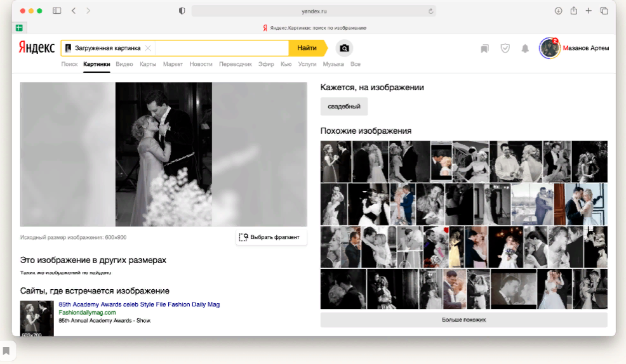Image resolution: width=626 pixels, height=364 pixels.
Task: Click the Найти search button
Action: coord(307,48)
